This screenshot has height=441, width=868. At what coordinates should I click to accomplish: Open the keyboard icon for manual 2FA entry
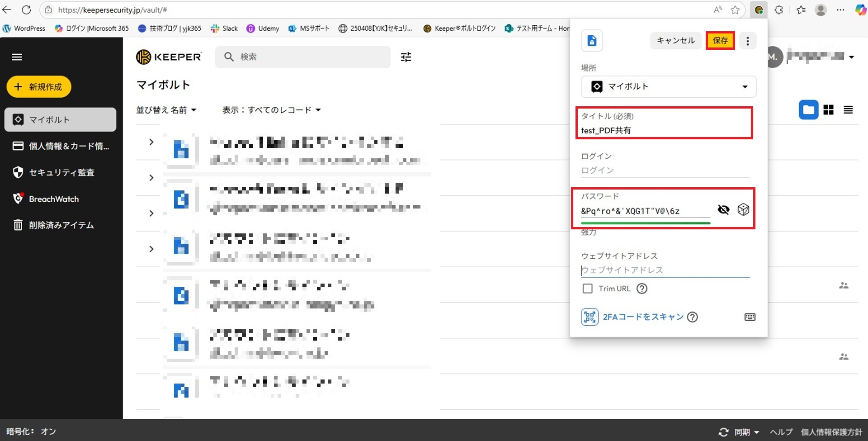(x=750, y=317)
